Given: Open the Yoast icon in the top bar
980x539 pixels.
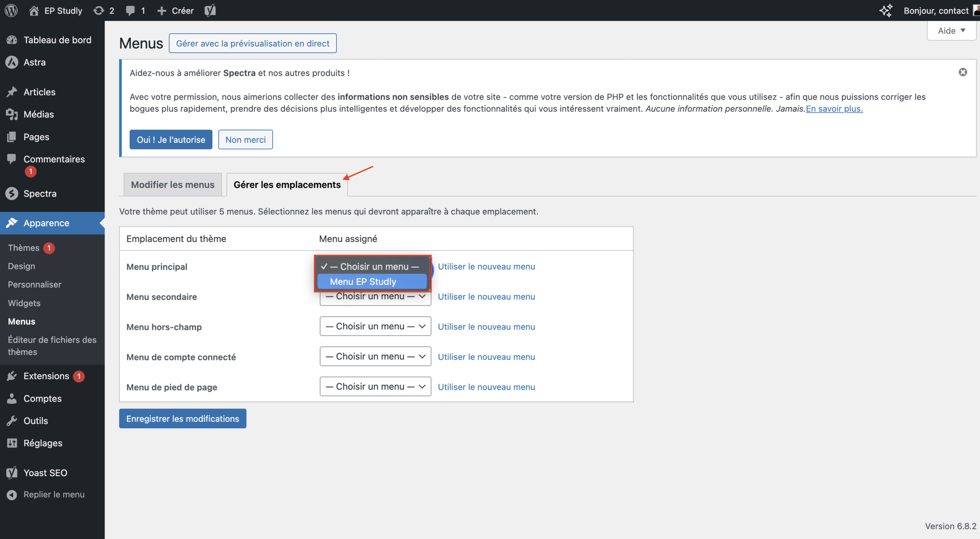Looking at the screenshot, I should pyautogui.click(x=210, y=10).
